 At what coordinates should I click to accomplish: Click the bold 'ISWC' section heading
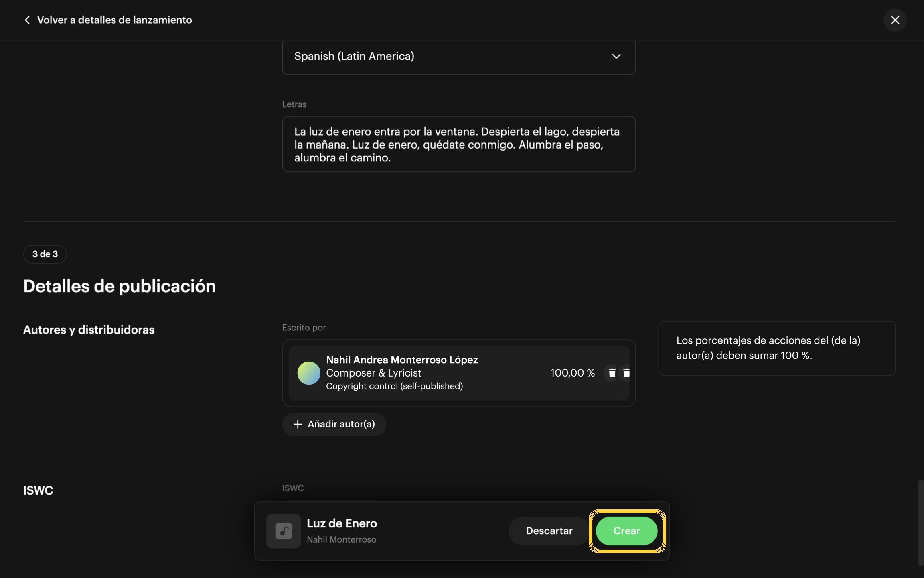point(38,490)
